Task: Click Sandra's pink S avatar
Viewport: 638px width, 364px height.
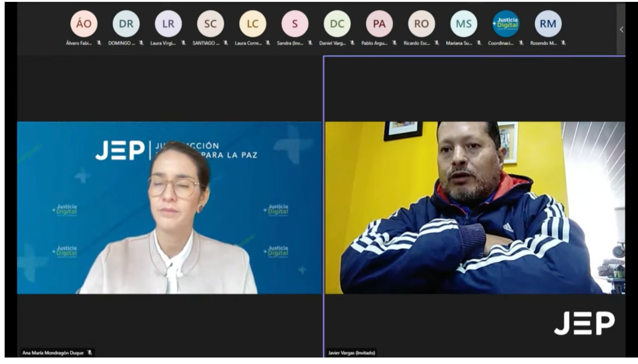Action: click(295, 24)
